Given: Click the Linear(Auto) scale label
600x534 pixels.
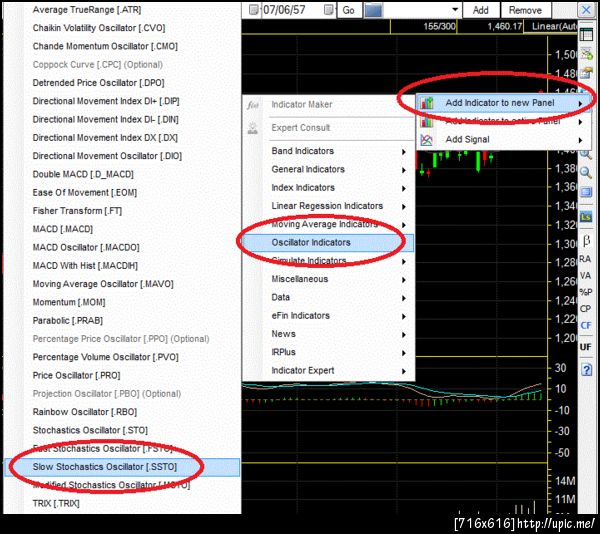Looking at the screenshot, I should coord(554,26).
